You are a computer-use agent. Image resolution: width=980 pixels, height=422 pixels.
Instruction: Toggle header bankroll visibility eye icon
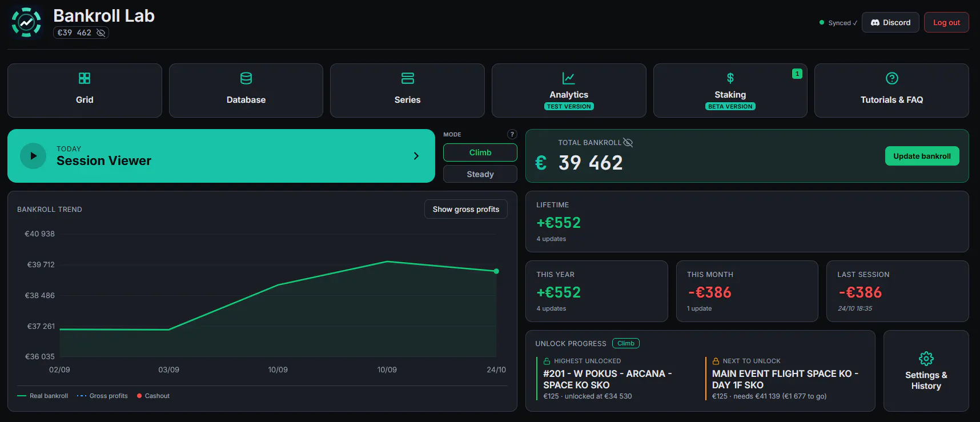pos(101,33)
